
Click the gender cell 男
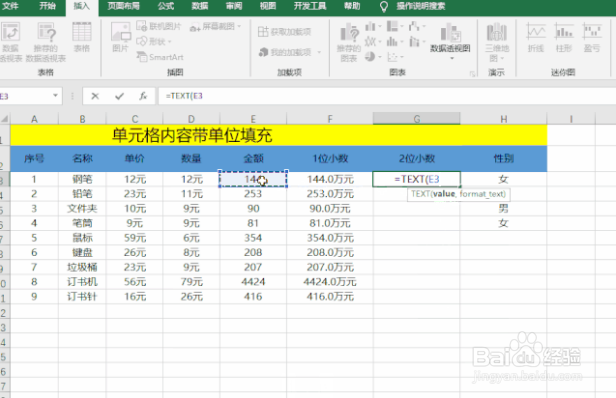coord(504,208)
